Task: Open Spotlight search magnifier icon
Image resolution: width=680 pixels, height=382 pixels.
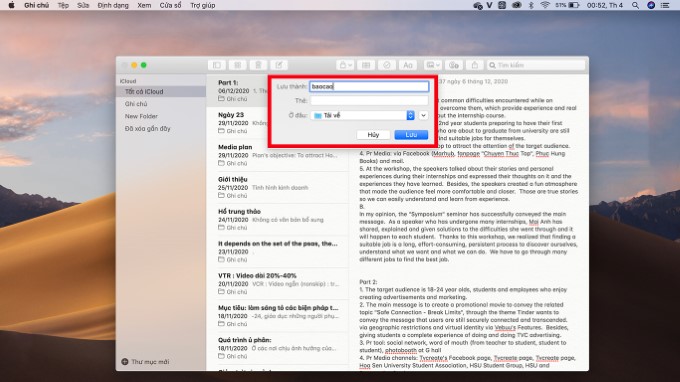Action: tap(635, 5)
